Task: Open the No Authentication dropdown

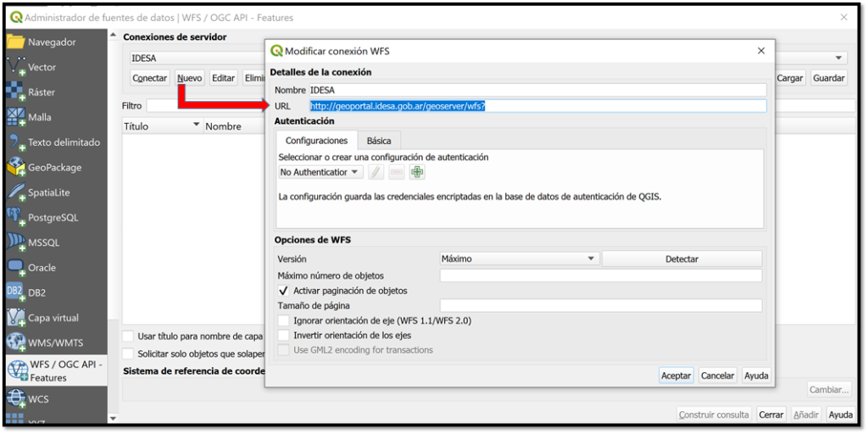Action: coord(320,172)
